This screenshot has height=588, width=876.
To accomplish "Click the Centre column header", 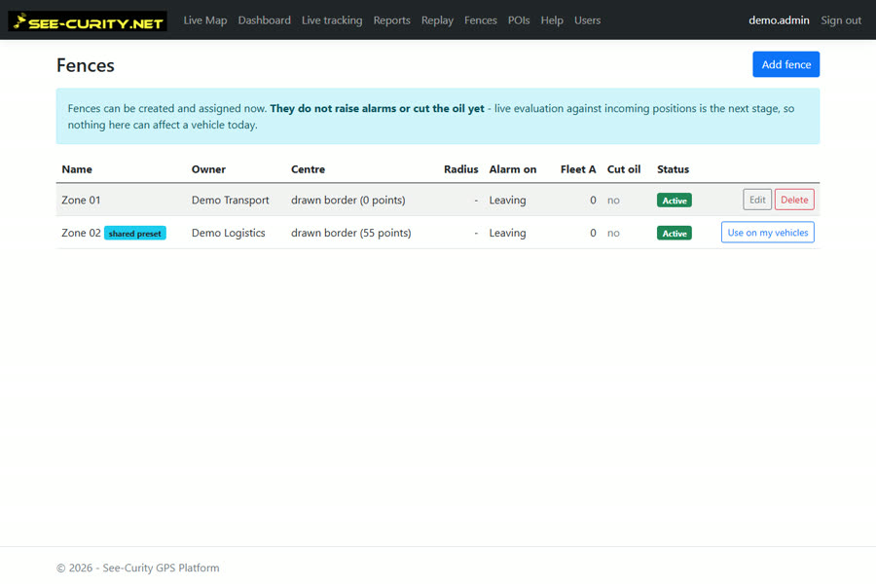I will (308, 169).
